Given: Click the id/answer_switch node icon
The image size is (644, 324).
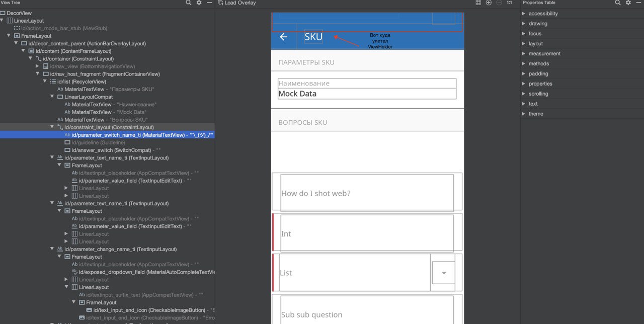Looking at the screenshot, I should pyautogui.click(x=67, y=150).
